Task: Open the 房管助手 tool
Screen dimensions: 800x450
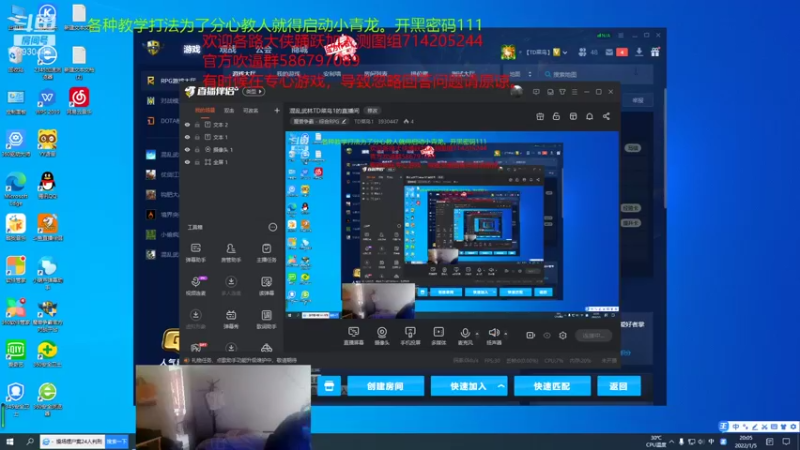Action: 231,253
